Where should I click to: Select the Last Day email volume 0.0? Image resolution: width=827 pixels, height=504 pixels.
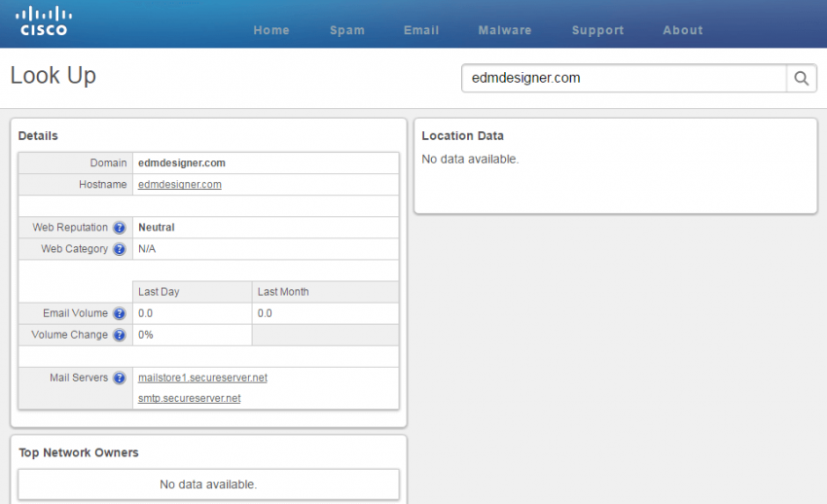tap(145, 313)
